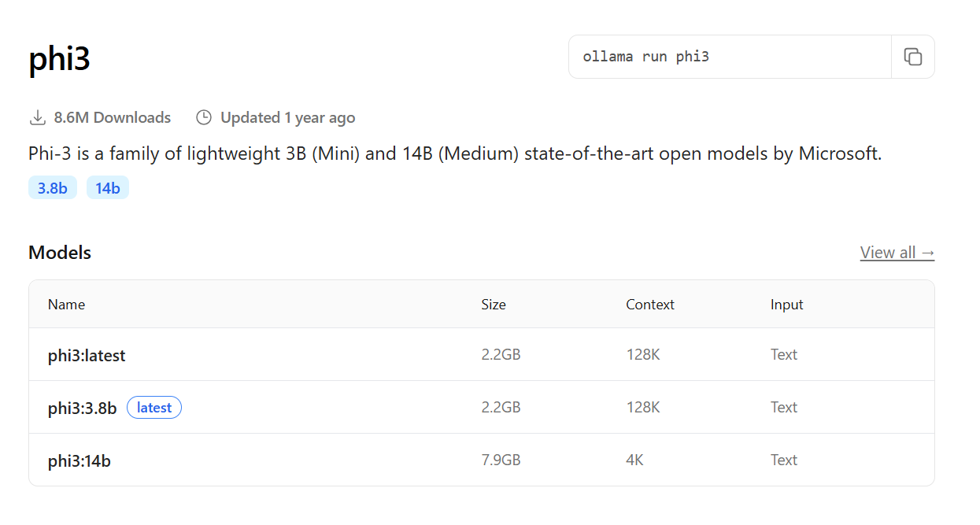Viewport: 980px width, 525px height.
Task: Click the Size column header
Action: (x=494, y=305)
